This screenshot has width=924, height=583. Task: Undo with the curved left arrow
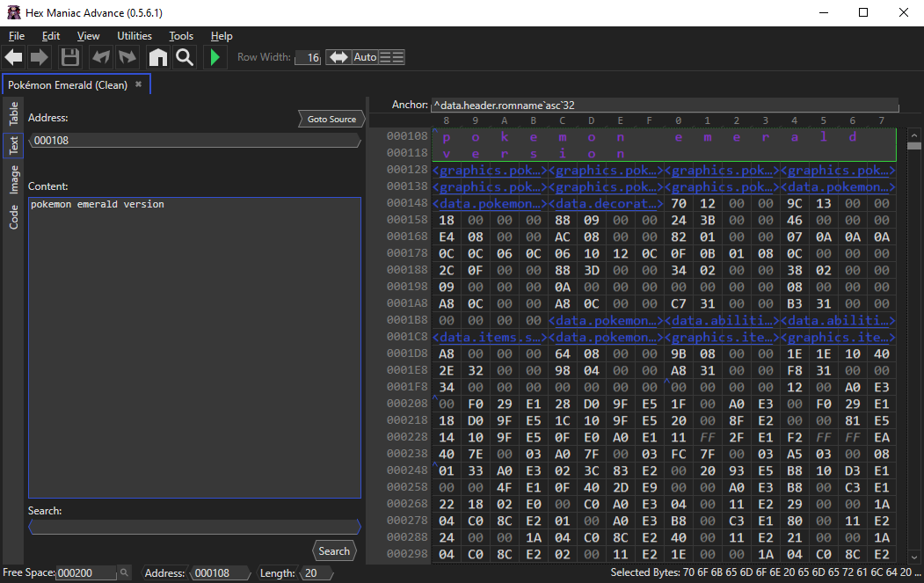point(101,57)
